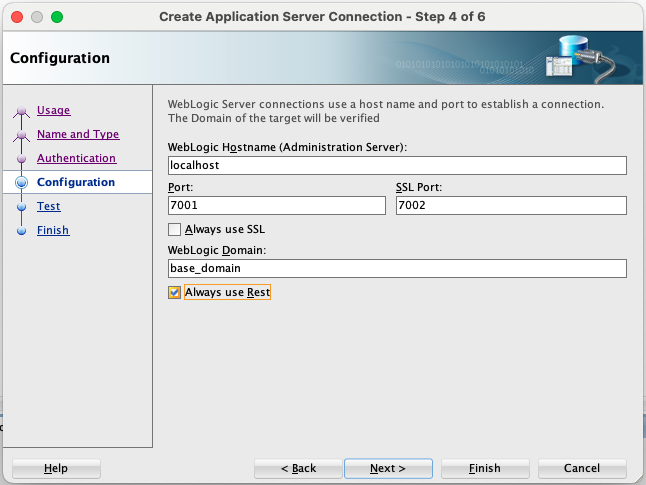Go back with the < Back button
Viewport: 646px width, 485px height.
[x=298, y=469]
